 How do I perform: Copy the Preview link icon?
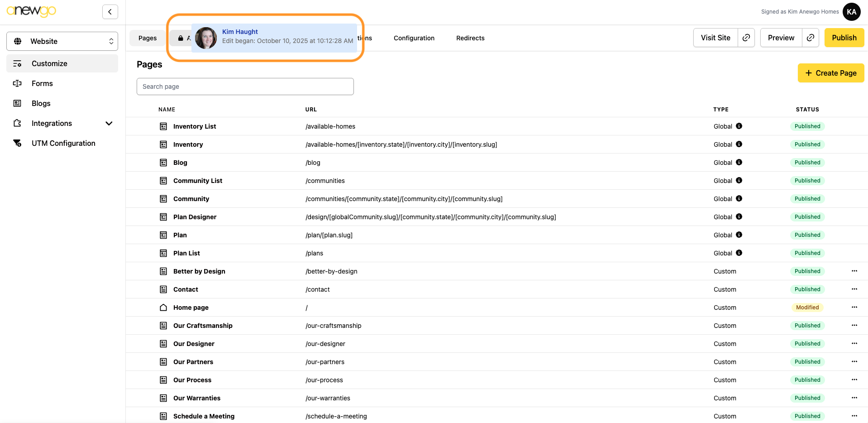[x=811, y=38]
